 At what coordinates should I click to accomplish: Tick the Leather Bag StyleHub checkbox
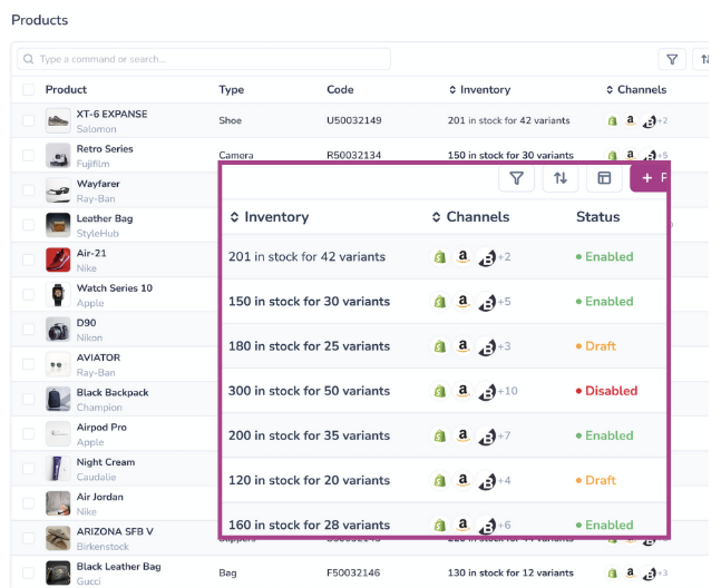click(x=28, y=225)
